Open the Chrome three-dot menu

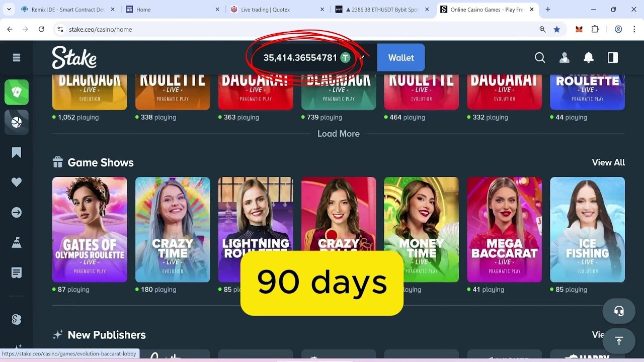pyautogui.click(x=634, y=29)
